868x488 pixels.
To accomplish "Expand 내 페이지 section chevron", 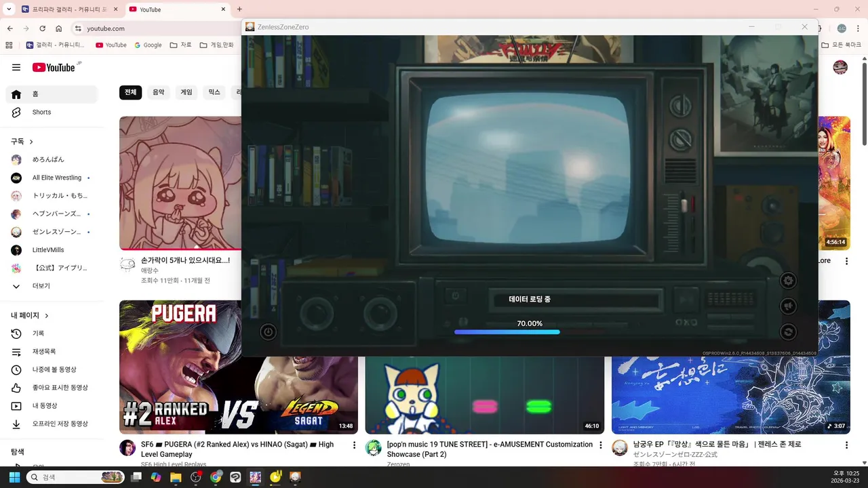I will click(47, 316).
